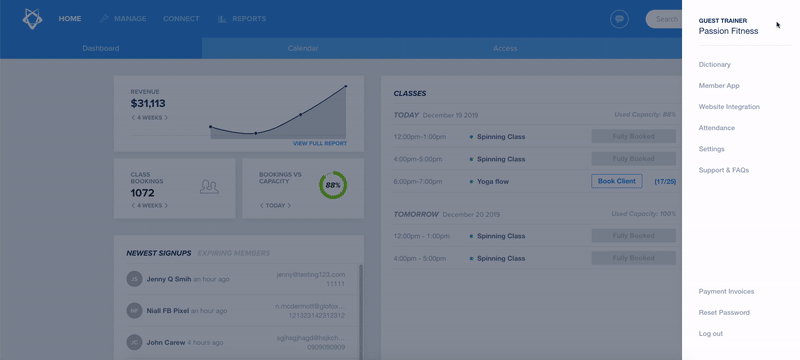Open the chat messages icon
Screen dimensions: 800x360
[x=619, y=19]
